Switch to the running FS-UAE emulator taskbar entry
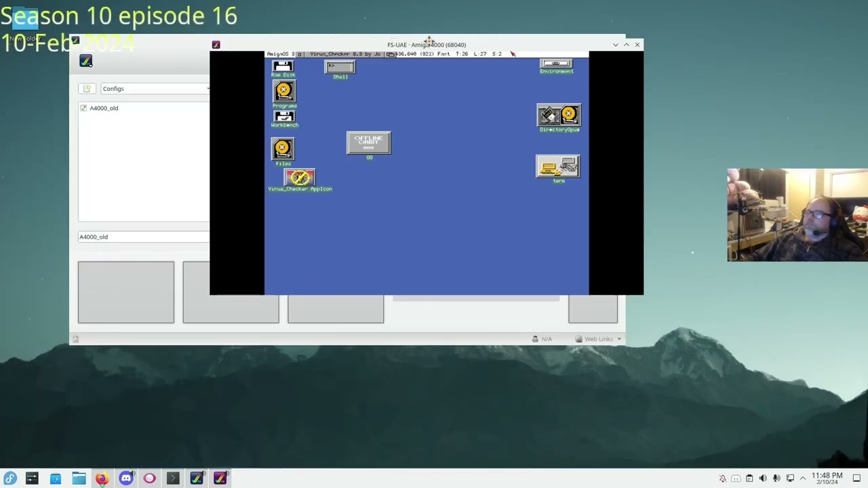This screenshot has height=488, width=868. click(x=220, y=479)
